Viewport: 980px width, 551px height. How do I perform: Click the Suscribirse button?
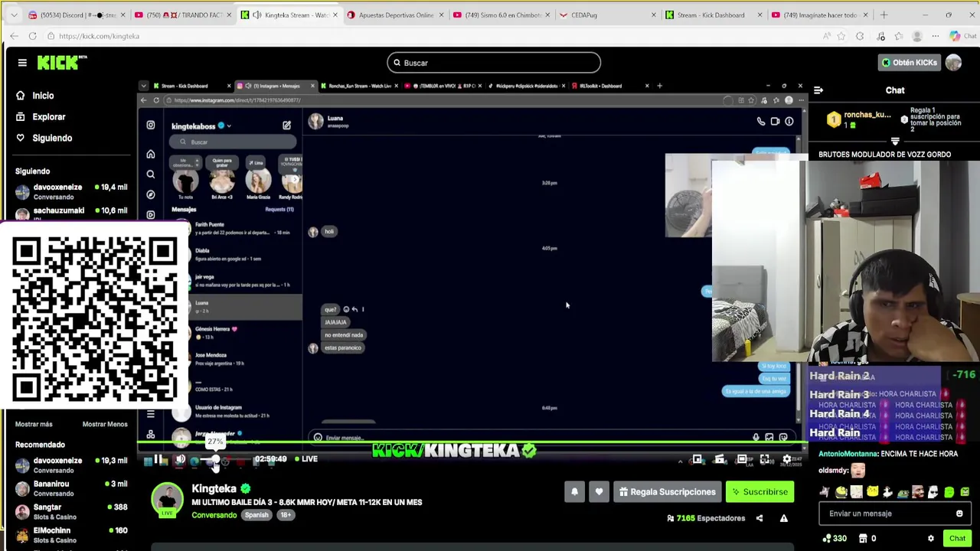tap(759, 492)
